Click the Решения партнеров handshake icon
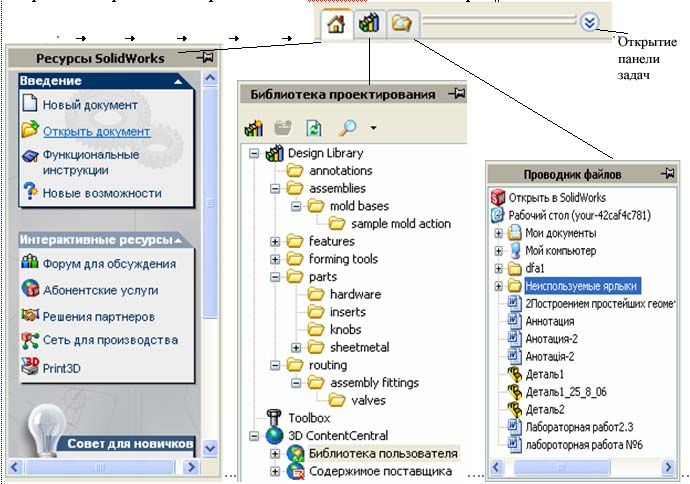 (x=30, y=315)
